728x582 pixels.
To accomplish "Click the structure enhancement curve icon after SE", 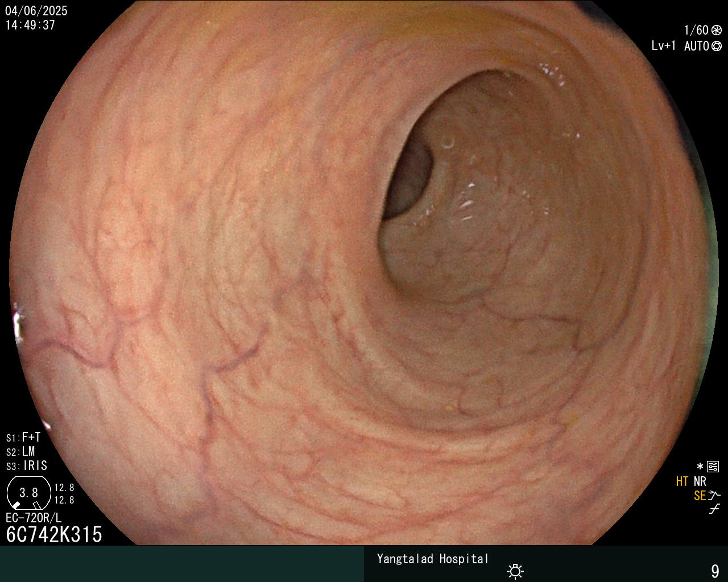I will [x=714, y=494].
